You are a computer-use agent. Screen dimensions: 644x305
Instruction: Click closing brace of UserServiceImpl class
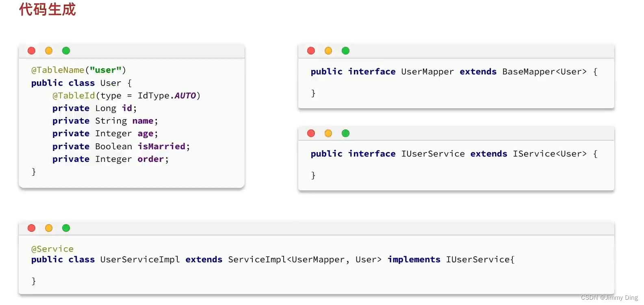pyautogui.click(x=34, y=281)
